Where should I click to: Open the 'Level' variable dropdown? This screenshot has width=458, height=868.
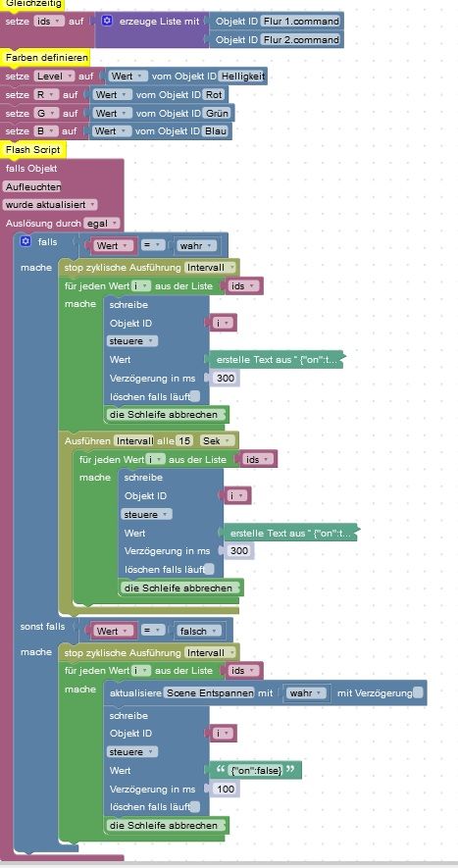[x=54, y=76]
